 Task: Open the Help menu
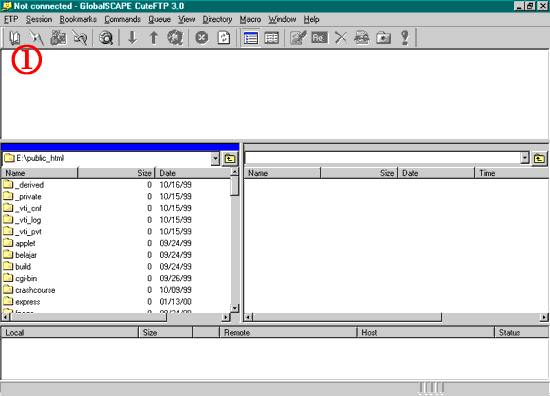(x=311, y=19)
